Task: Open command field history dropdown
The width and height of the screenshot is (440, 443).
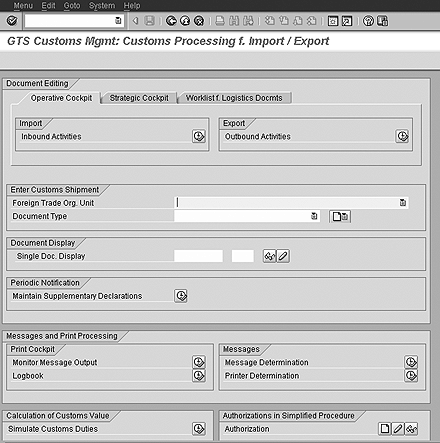Action: (x=118, y=21)
